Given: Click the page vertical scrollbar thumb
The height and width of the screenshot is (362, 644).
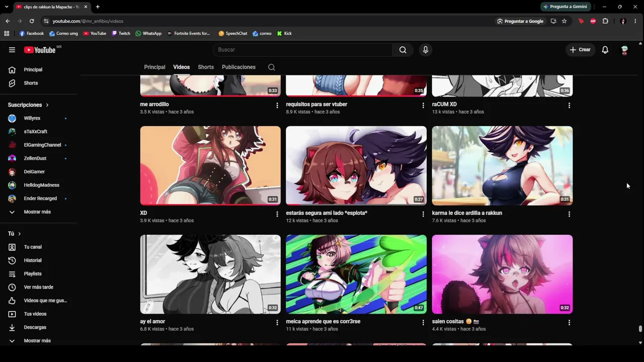Looking at the screenshot, I should pyautogui.click(x=640, y=329).
